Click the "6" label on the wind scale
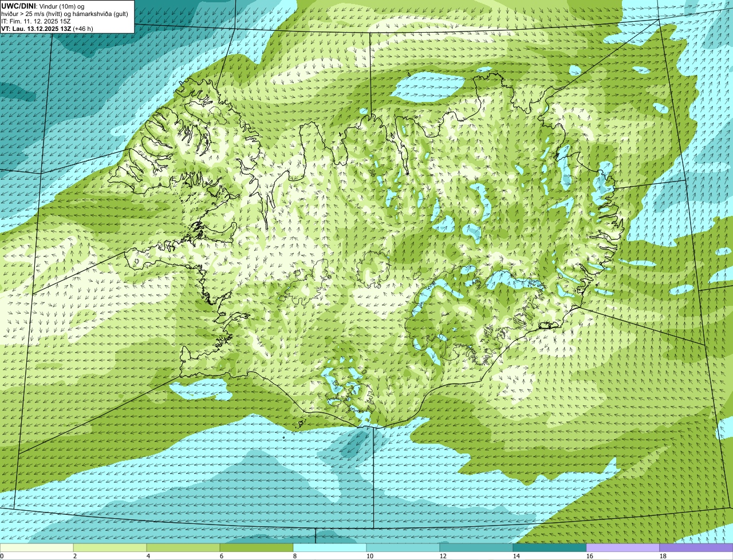The image size is (733, 560). tap(222, 556)
